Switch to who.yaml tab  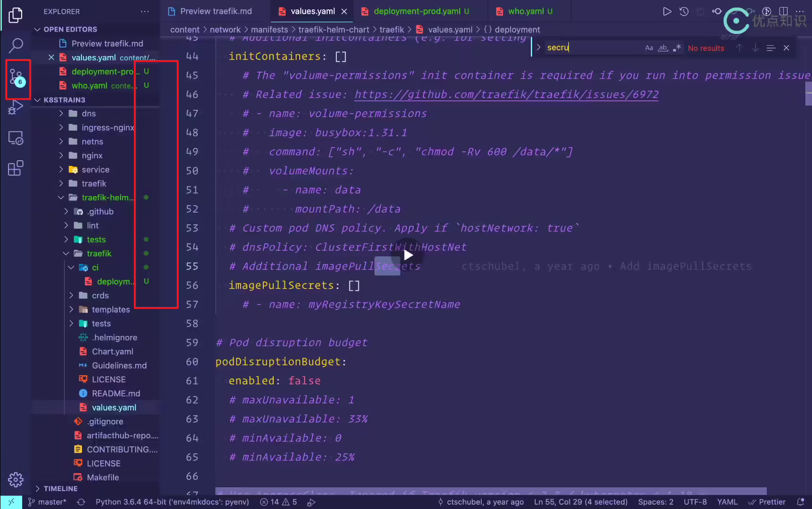[x=530, y=11]
